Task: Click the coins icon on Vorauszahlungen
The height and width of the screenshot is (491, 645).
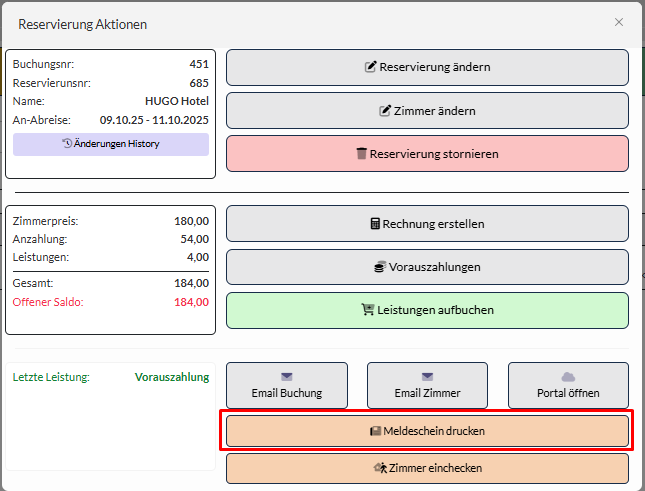Action: point(380,267)
